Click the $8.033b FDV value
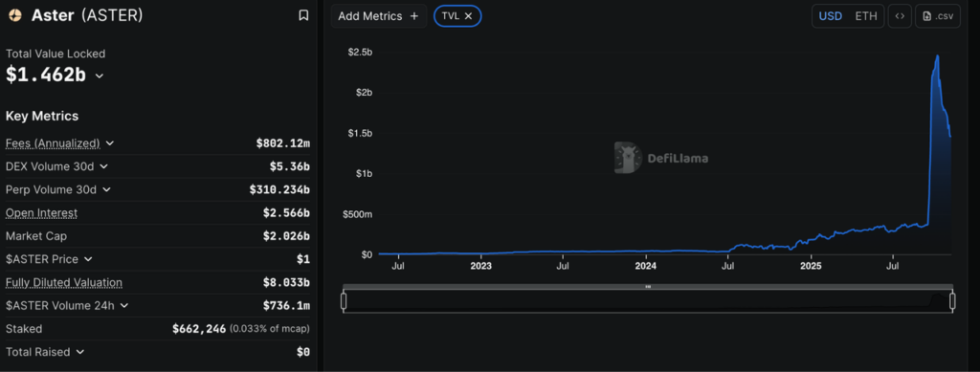The height and width of the screenshot is (372, 980). (286, 282)
